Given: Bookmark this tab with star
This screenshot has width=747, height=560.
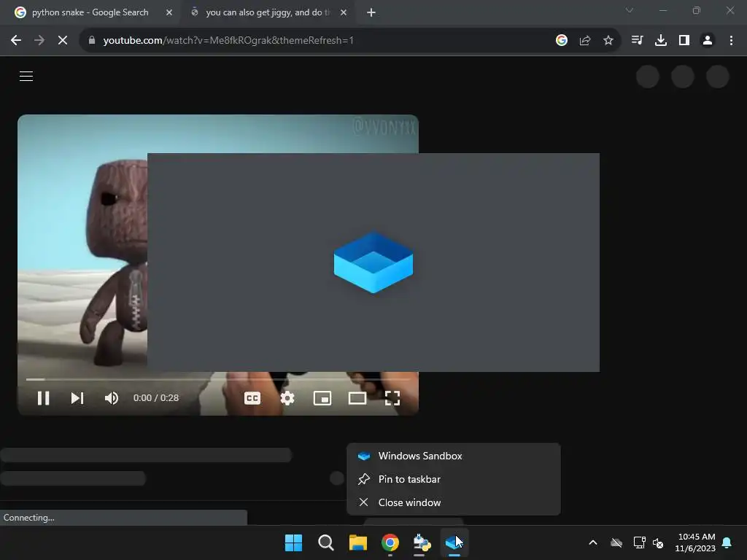Looking at the screenshot, I should click(608, 41).
